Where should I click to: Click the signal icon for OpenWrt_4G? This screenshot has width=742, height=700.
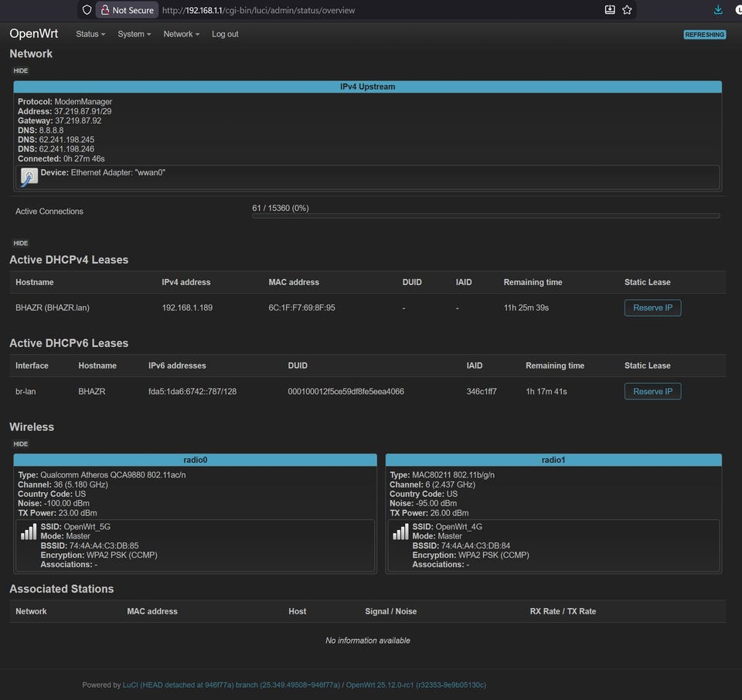(400, 532)
